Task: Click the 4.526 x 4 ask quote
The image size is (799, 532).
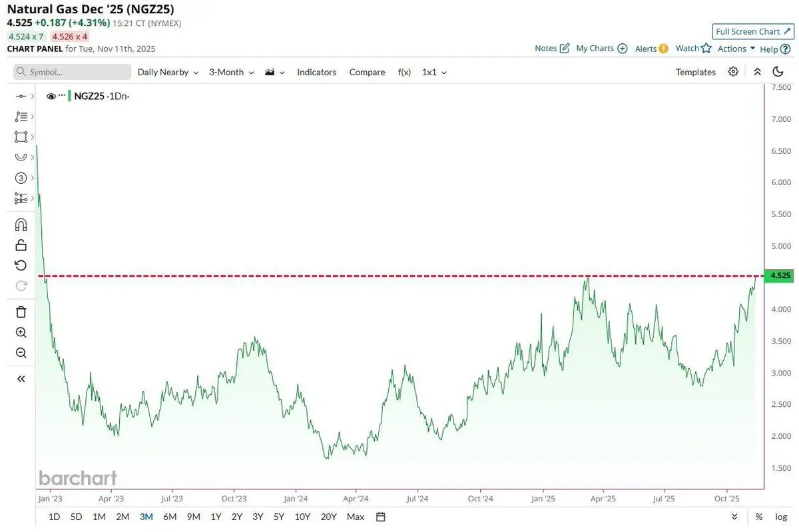Action: tap(70, 37)
